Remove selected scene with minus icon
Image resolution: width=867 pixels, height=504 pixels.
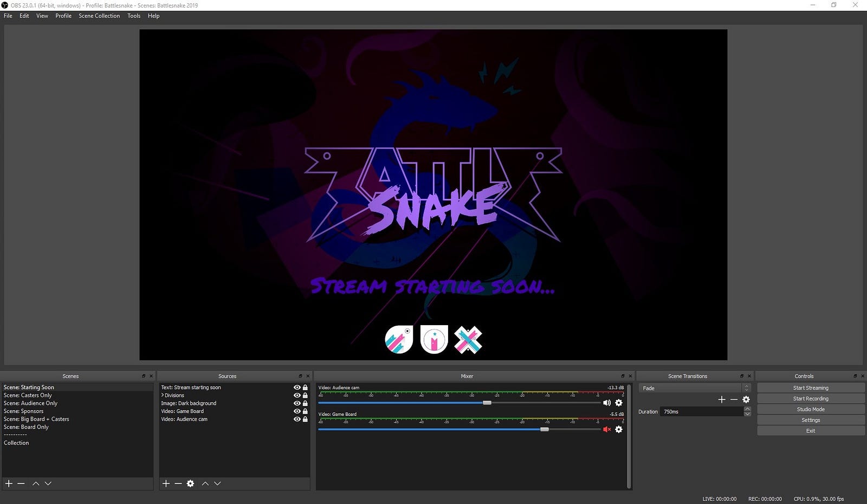21,483
